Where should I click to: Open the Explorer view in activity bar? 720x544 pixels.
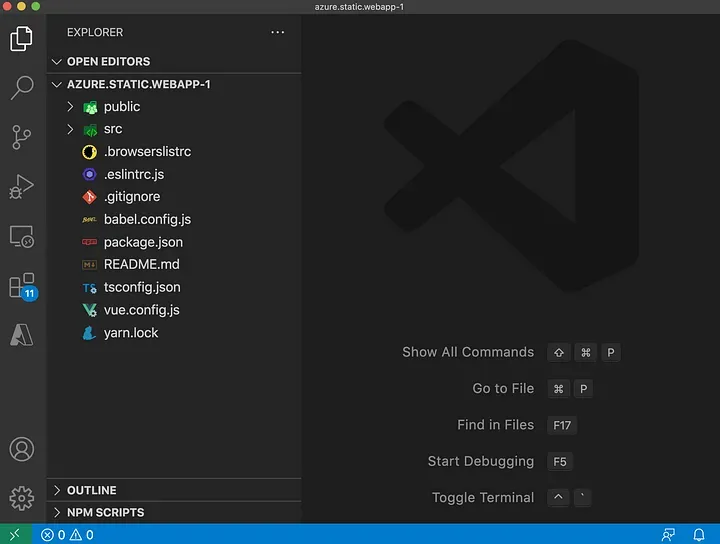(x=22, y=38)
